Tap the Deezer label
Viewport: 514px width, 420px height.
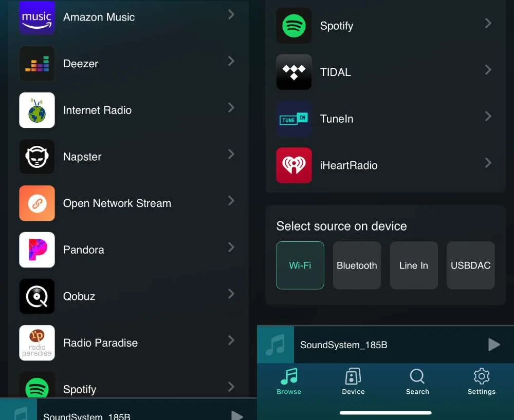(80, 64)
